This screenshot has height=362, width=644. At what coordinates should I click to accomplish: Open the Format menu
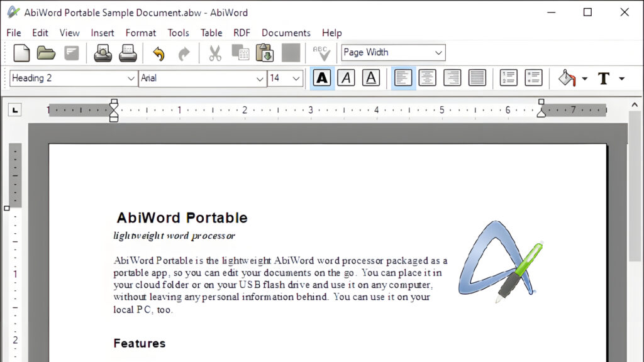[x=140, y=33]
